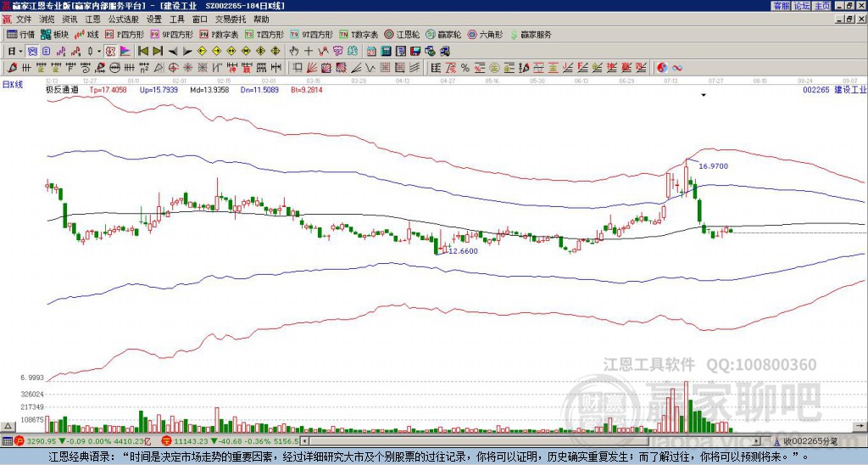Click the Dn=11.5089 value
Viewport: 868px width, 465px height.
259,90
